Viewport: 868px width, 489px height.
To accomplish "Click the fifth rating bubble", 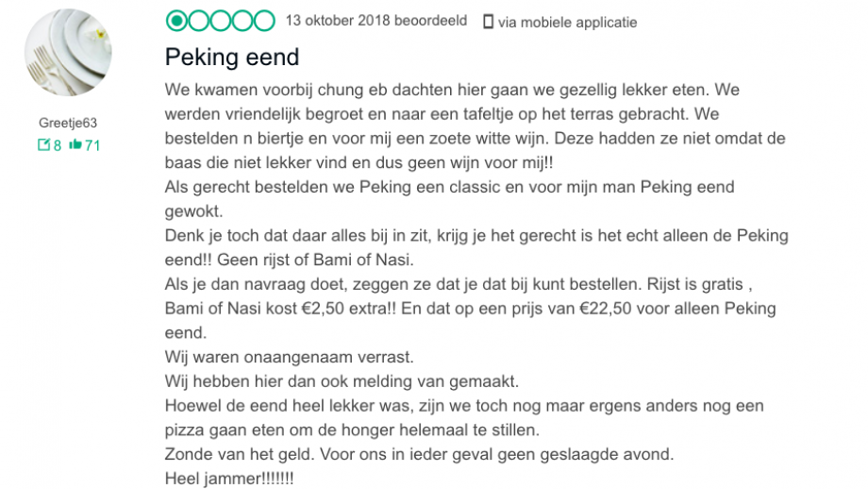I will pos(264,21).
